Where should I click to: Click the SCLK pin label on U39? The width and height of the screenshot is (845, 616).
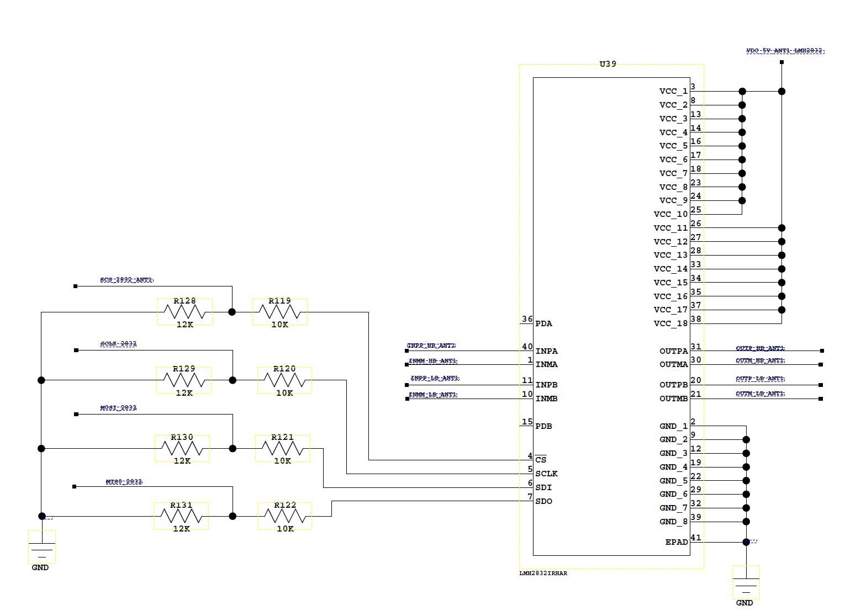(x=546, y=474)
